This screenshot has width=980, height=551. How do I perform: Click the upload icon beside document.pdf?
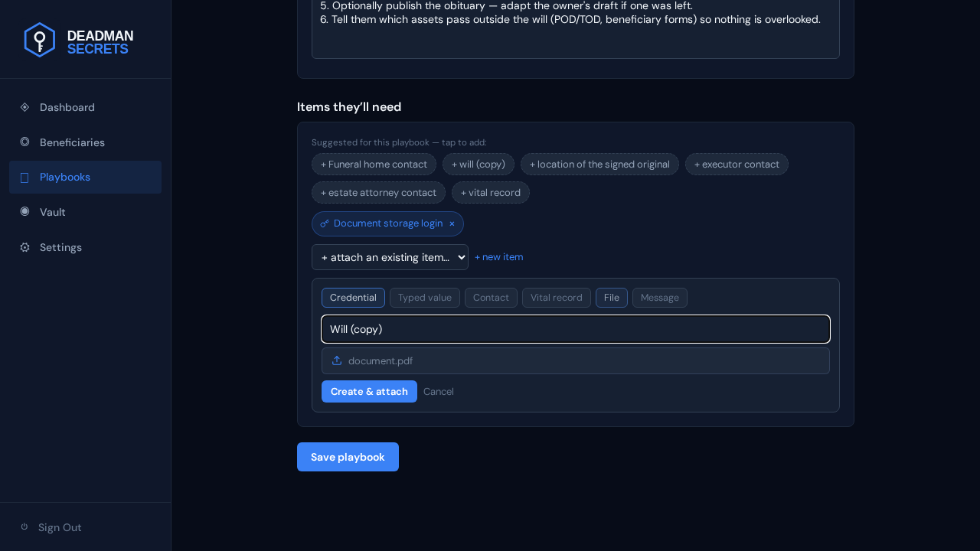tap(337, 360)
